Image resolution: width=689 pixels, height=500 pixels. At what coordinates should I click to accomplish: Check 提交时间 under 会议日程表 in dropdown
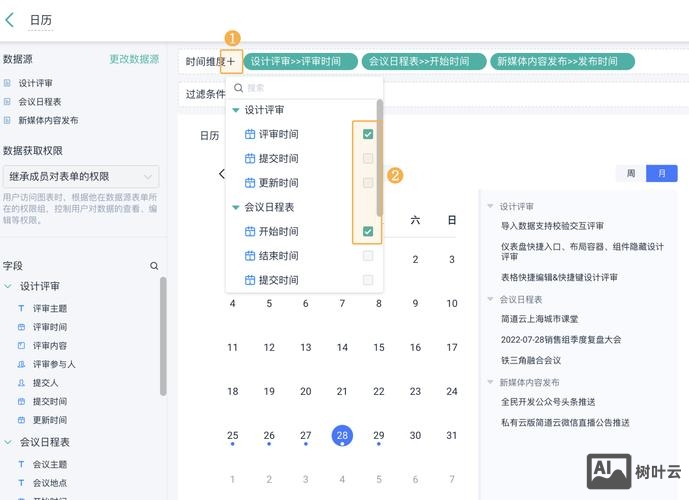pos(368,280)
